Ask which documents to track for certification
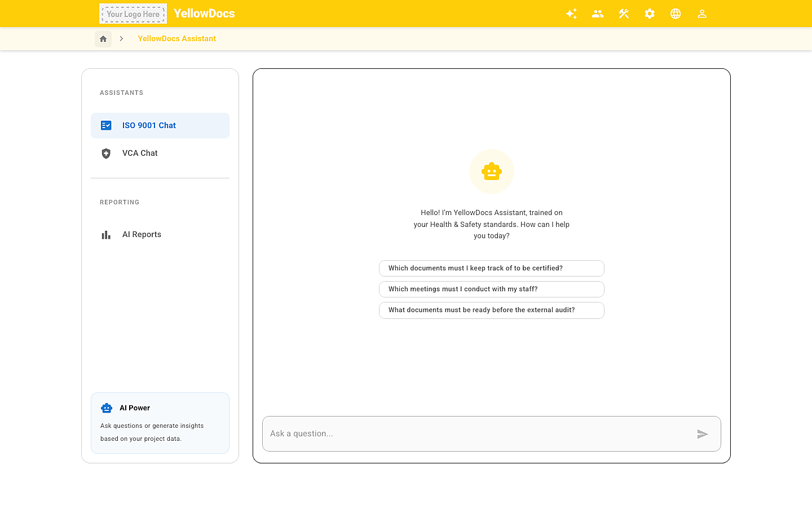This screenshot has width=812, height=508. (492, 268)
